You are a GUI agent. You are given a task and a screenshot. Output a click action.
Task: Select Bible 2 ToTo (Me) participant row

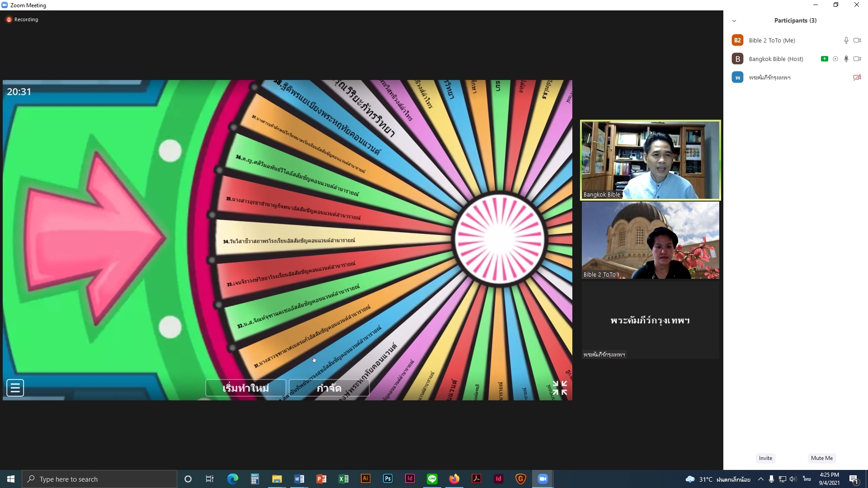(x=796, y=40)
